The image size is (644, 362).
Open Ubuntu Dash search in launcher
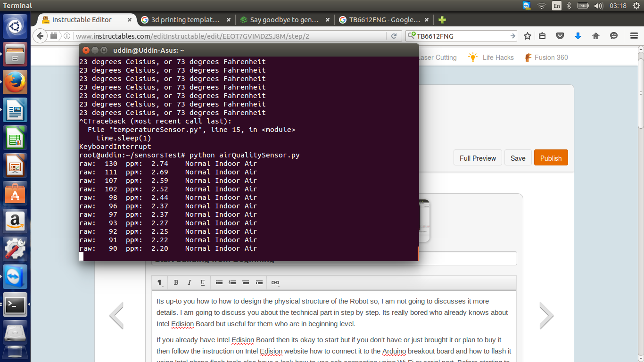point(15,27)
